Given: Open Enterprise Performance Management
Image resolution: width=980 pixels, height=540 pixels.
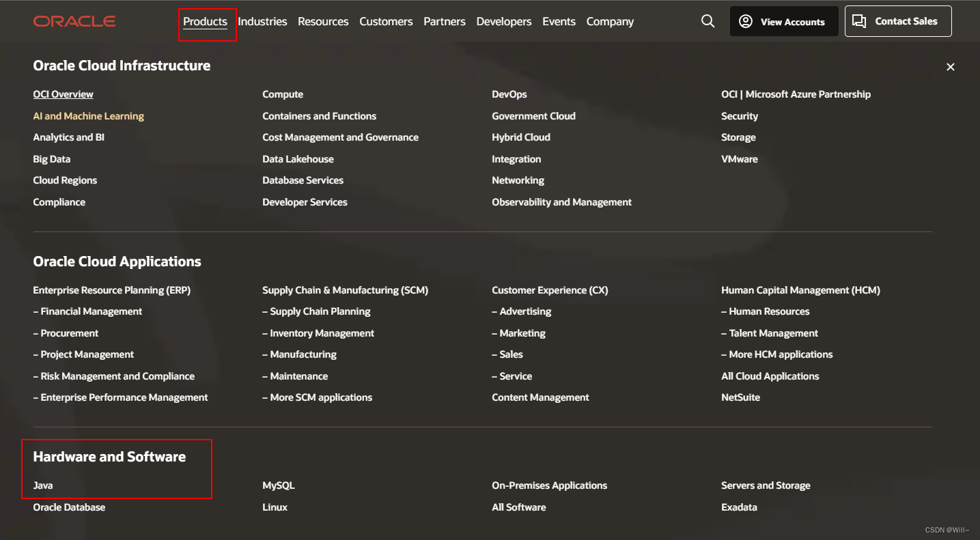Looking at the screenshot, I should 120,397.
